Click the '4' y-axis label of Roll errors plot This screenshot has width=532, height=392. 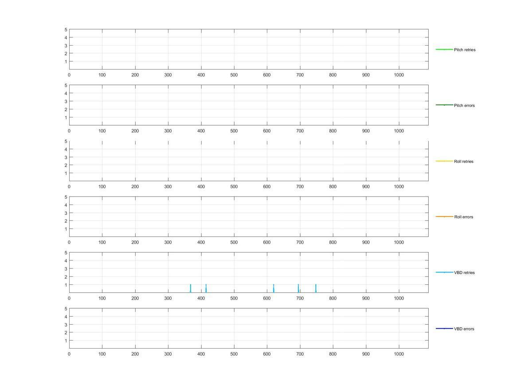point(66,205)
